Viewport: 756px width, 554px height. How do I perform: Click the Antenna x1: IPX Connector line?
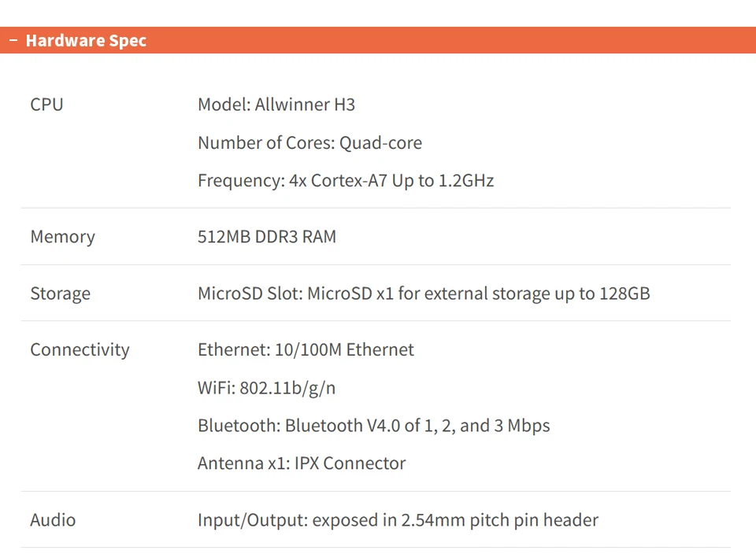302,464
